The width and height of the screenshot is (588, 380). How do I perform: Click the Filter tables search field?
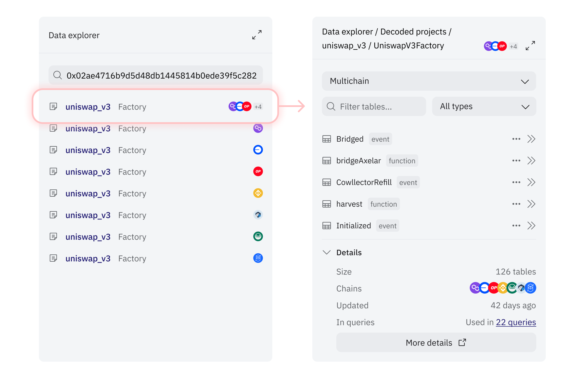pyautogui.click(x=374, y=106)
